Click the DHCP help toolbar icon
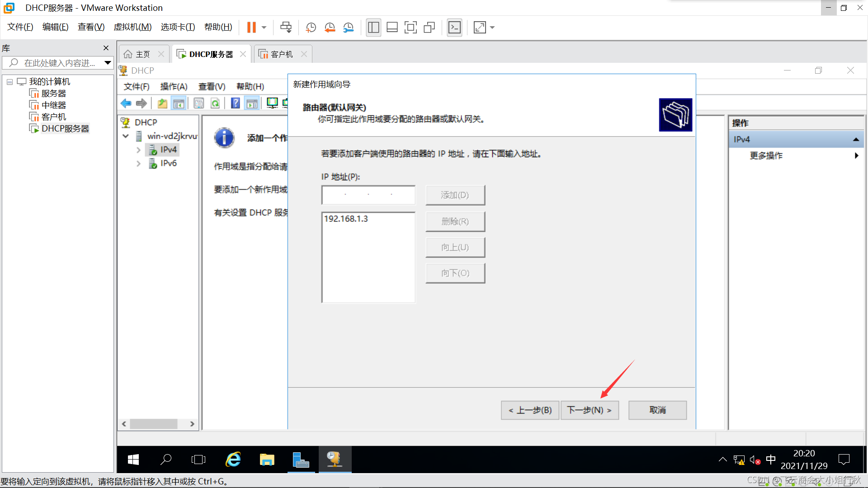 [x=236, y=103]
